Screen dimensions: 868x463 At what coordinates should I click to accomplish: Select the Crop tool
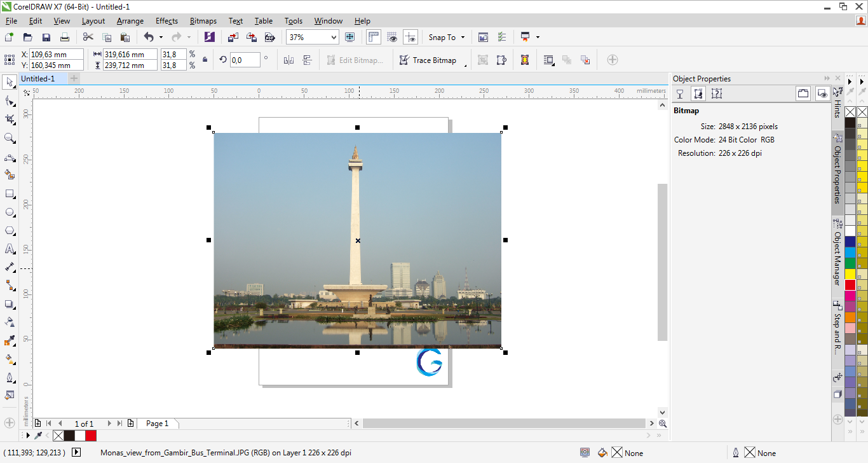[10, 120]
